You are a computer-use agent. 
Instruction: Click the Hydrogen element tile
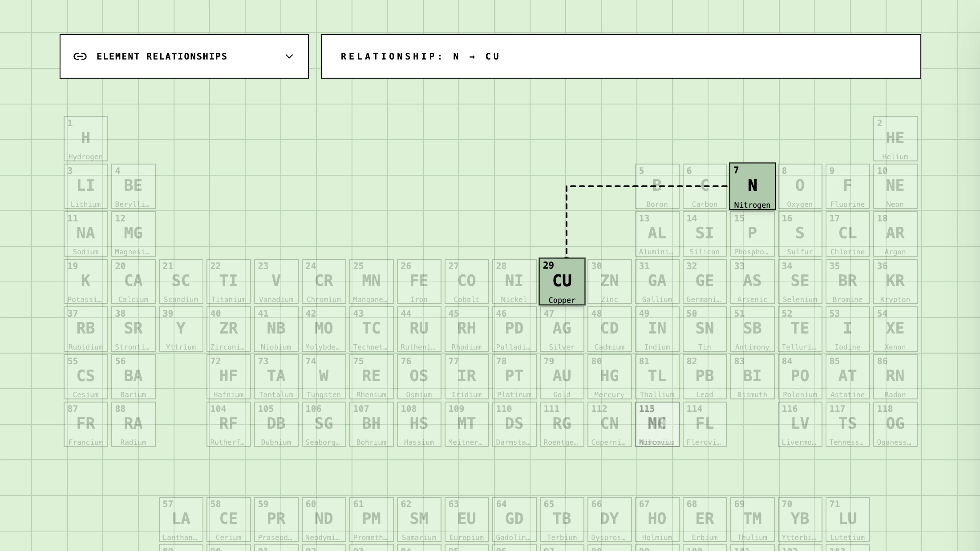[x=85, y=139]
